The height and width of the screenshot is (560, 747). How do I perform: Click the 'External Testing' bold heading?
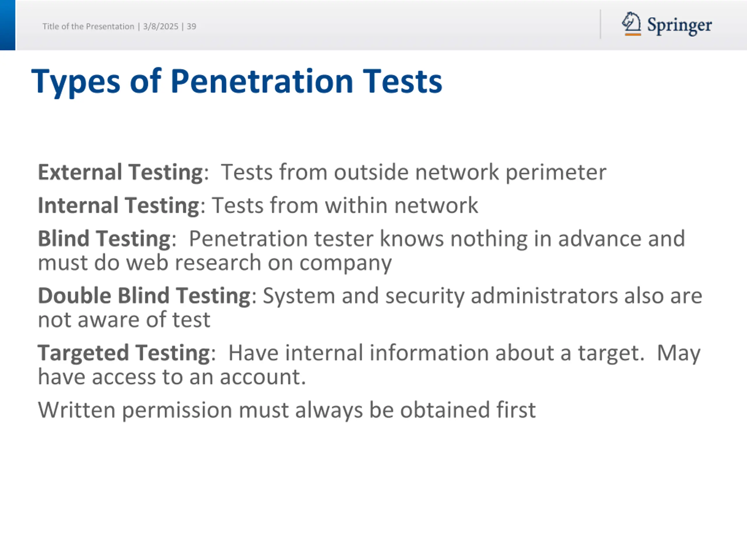tap(121, 172)
